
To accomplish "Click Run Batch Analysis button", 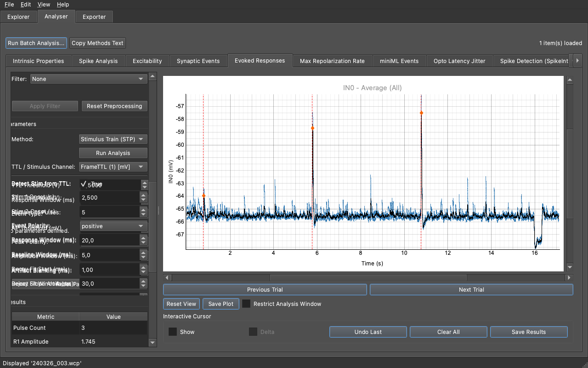I will 36,43.
